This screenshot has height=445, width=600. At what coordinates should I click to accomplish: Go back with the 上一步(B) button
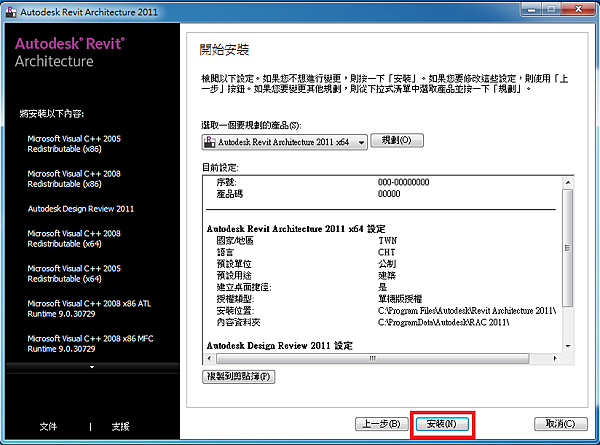(382, 424)
